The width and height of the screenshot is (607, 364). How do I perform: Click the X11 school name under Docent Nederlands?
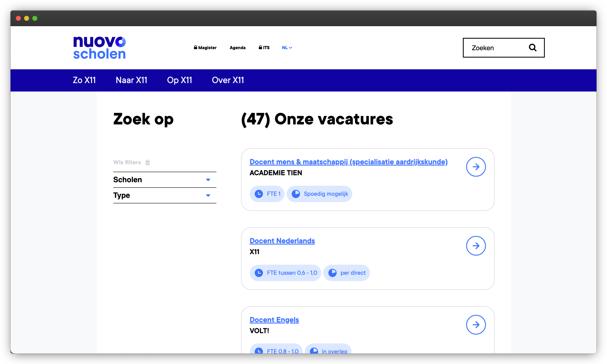[x=254, y=252]
